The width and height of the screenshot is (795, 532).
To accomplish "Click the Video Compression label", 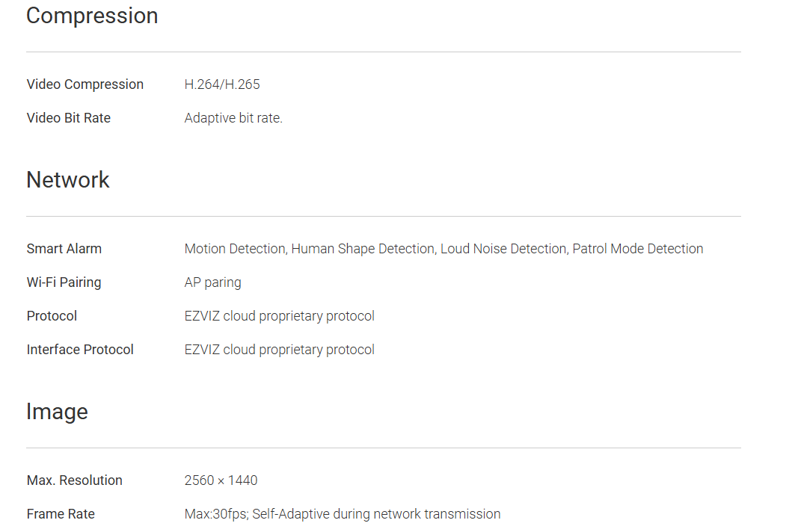I will tap(85, 84).
